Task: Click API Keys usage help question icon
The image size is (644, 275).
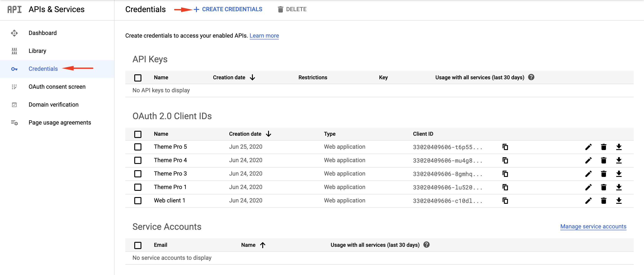Action: pyautogui.click(x=531, y=77)
